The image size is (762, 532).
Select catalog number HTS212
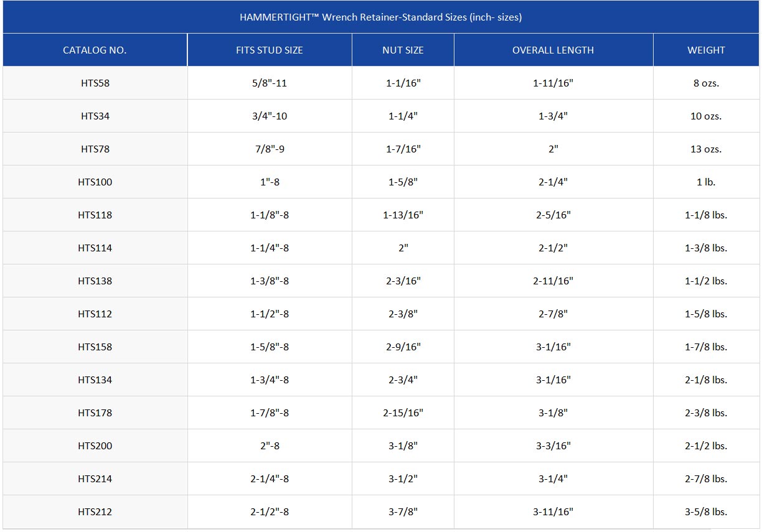(x=95, y=512)
